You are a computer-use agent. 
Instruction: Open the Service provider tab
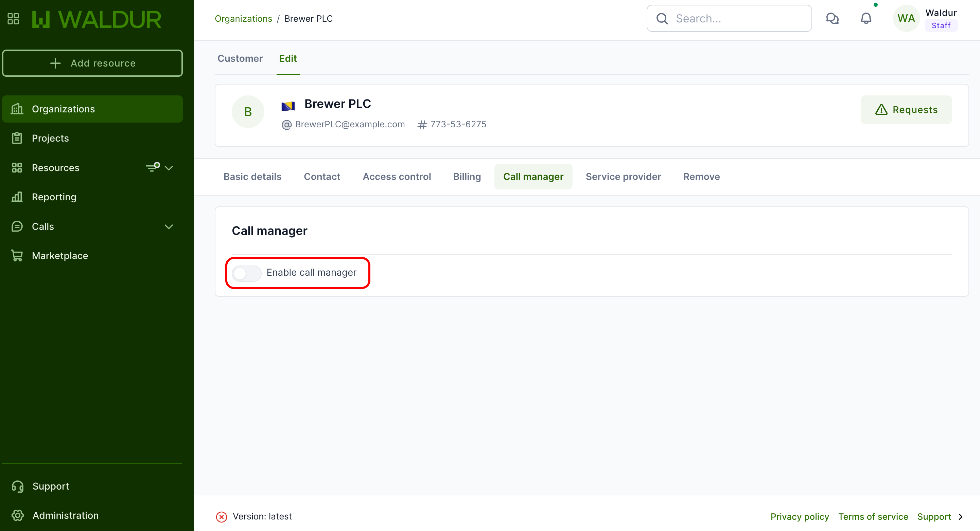[x=623, y=177]
